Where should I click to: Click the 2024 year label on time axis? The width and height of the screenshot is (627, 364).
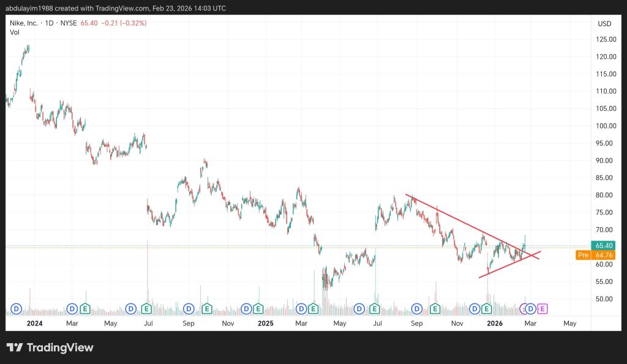pos(34,323)
